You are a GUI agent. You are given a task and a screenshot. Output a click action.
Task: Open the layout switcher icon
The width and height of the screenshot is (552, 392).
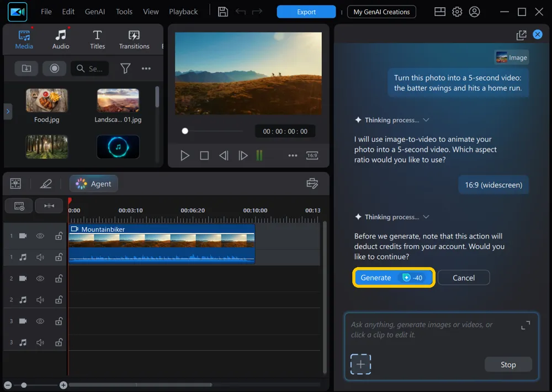(x=440, y=12)
